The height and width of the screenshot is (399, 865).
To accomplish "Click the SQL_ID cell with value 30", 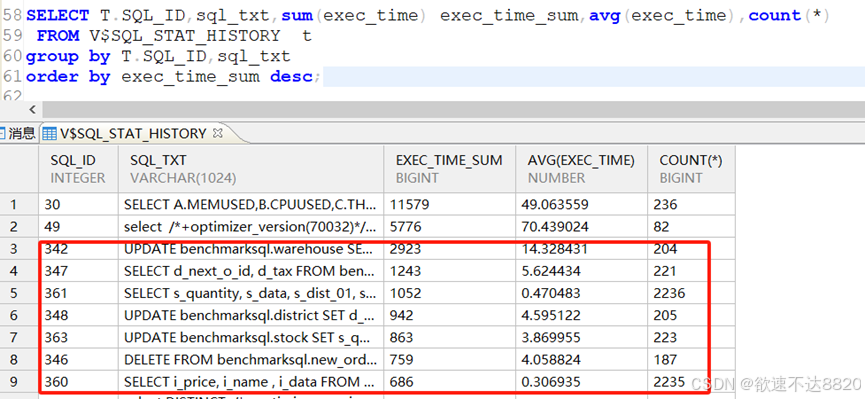I will point(78,205).
